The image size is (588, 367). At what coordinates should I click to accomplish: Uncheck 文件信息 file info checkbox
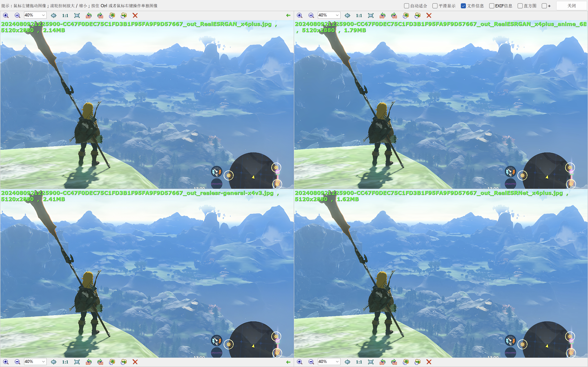(463, 6)
